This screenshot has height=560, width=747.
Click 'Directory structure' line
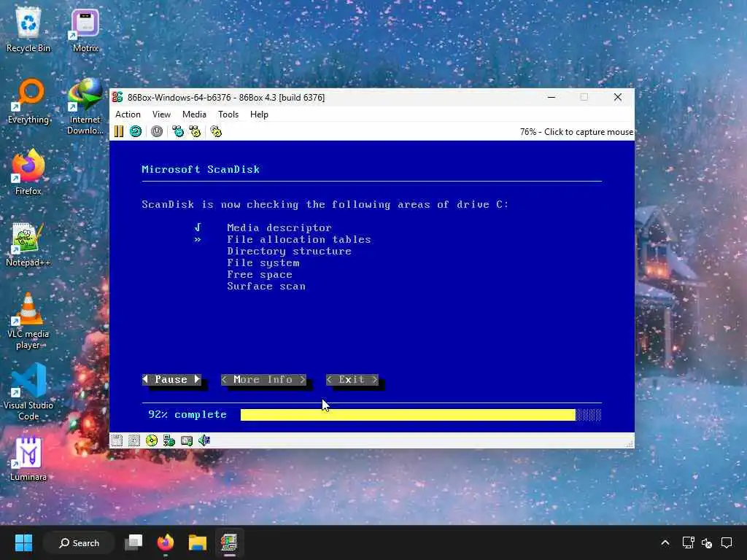[x=289, y=251]
